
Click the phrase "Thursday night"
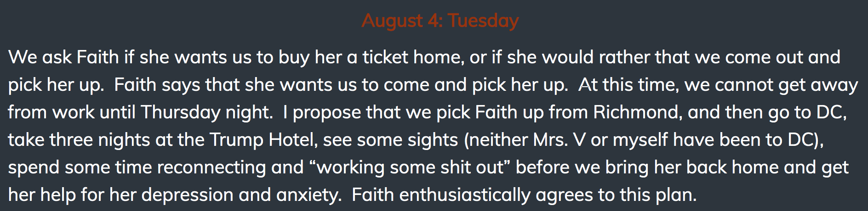click(x=205, y=113)
